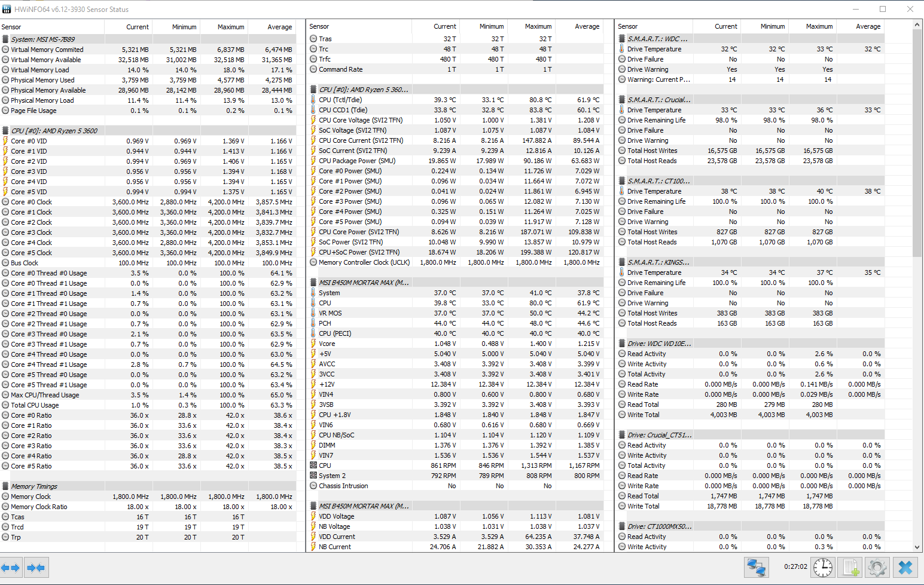Click the thermometer icon beside PCH
The height and width of the screenshot is (585, 924).
[313, 323]
